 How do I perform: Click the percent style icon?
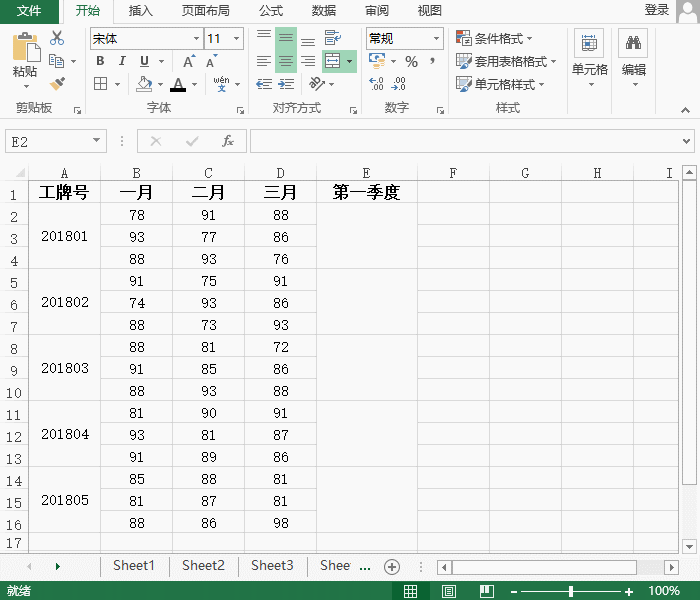coord(411,62)
